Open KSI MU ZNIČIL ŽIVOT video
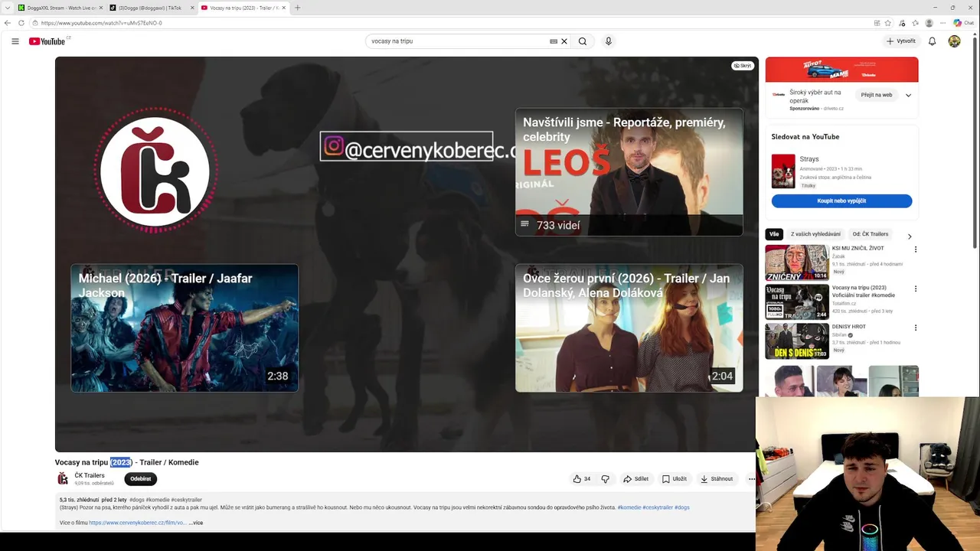The height and width of the screenshot is (551, 980). point(797,262)
